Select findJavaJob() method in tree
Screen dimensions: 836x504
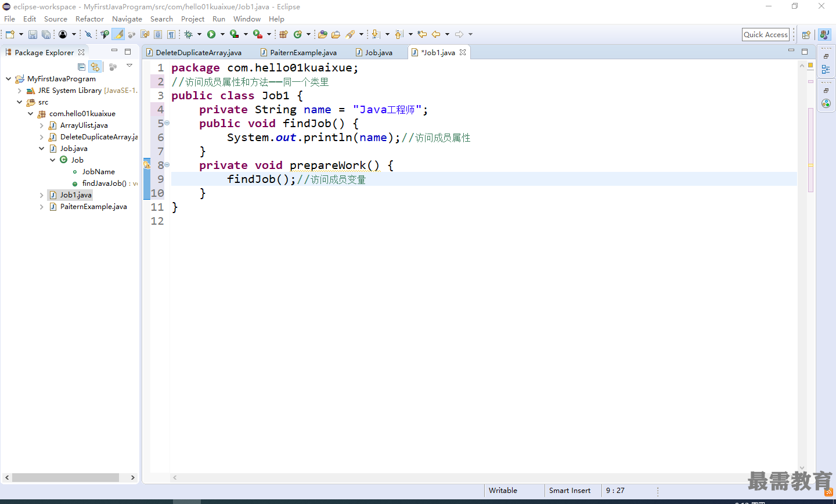(105, 183)
